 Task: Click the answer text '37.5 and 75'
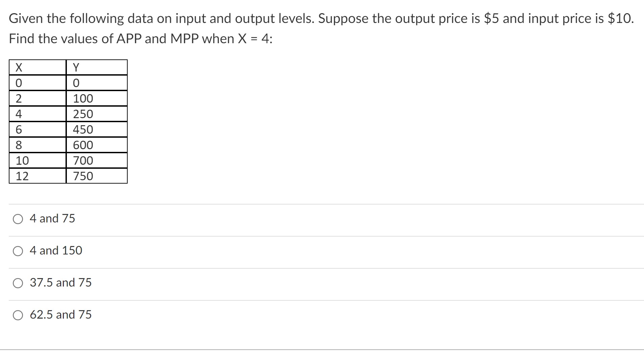(60, 283)
